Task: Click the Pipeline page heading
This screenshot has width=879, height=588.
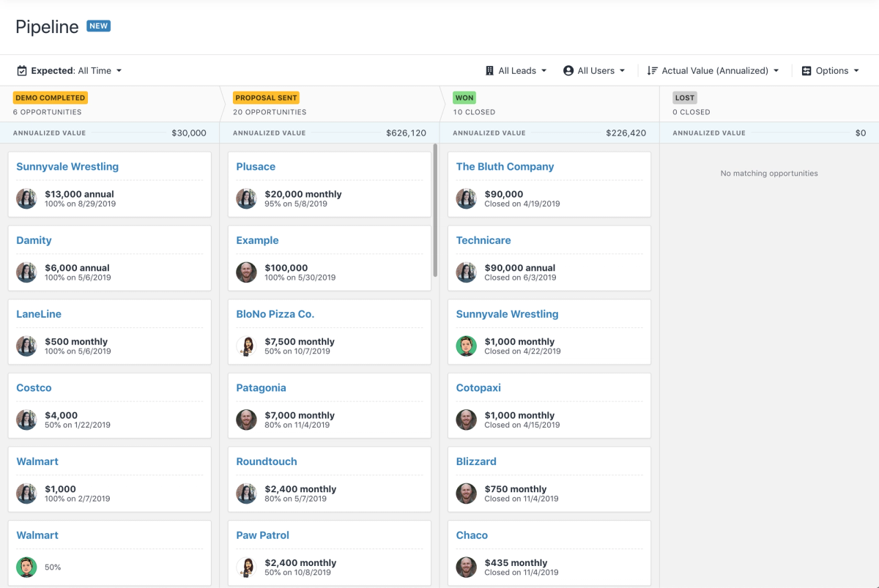Action: click(47, 27)
